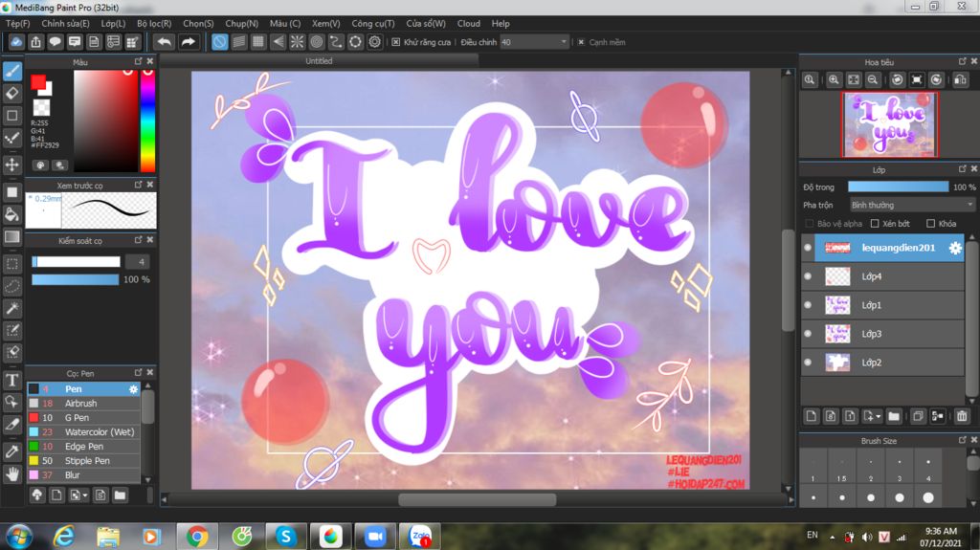This screenshot has height=550, width=980.
Task: Select the rectangular Select tool
Action: (x=12, y=264)
